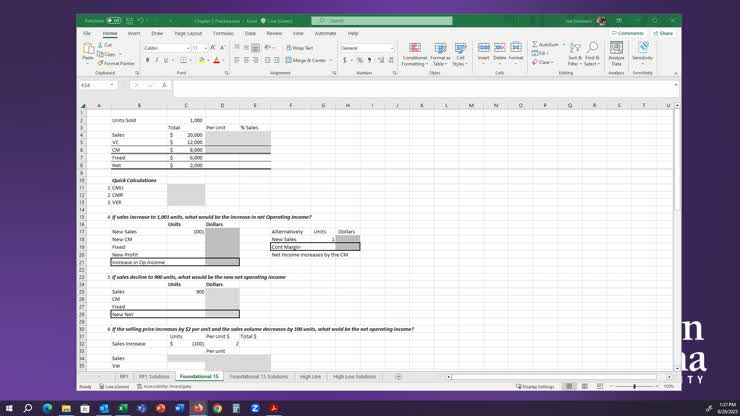
Task: Toggle the AutoSave switch
Action: point(112,21)
